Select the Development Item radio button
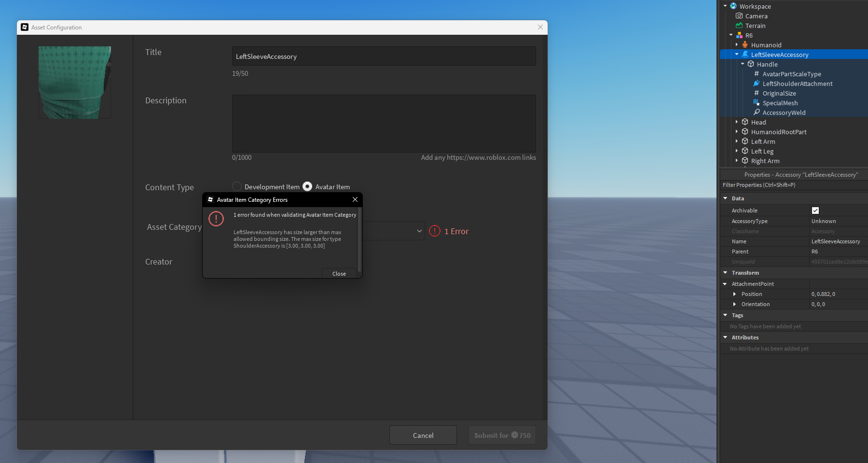Image resolution: width=868 pixels, height=463 pixels. [x=237, y=186]
